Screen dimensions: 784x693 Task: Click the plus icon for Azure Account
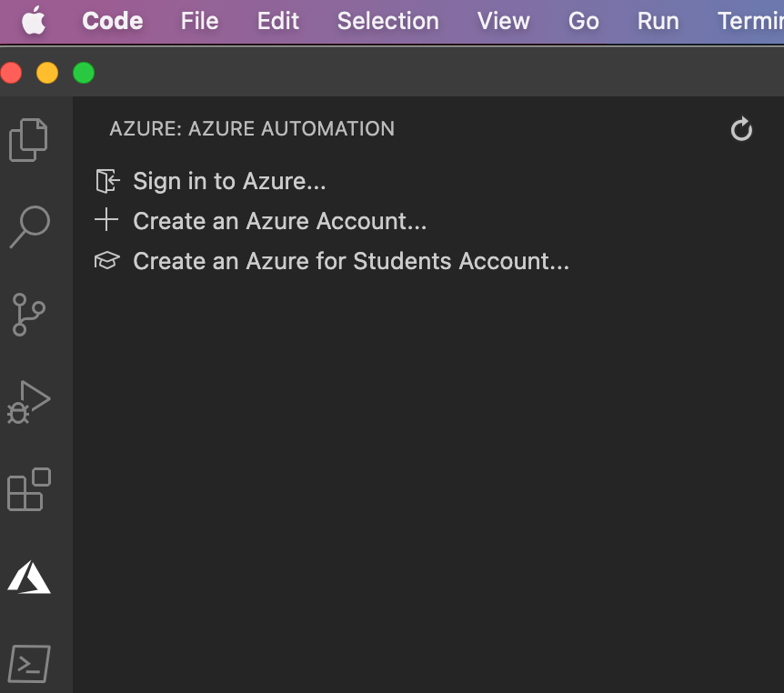[x=107, y=221]
